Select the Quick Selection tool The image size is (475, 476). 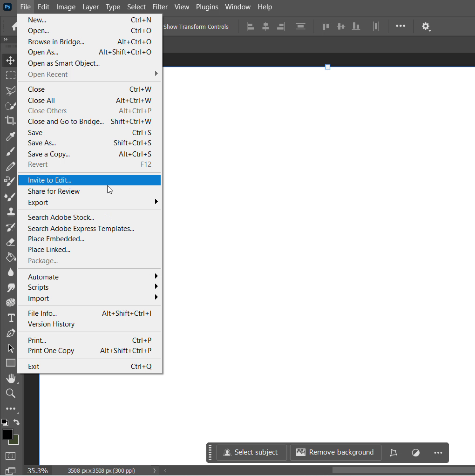10,106
